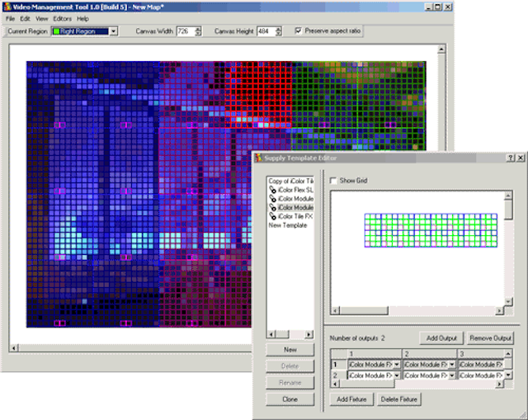Open row 2 column 1 fixture dropdown
Image resolution: width=528 pixels, height=420 pixels.
click(x=397, y=375)
